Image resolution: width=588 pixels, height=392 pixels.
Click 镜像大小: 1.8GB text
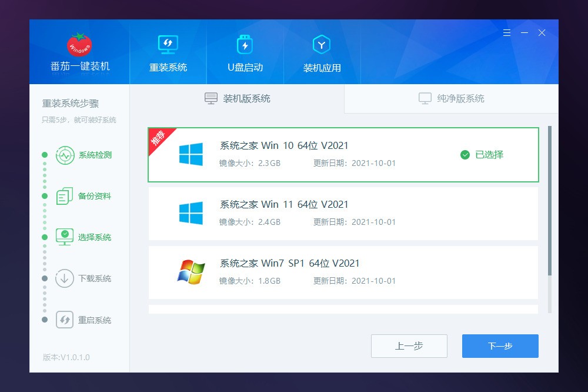pos(250,281)
